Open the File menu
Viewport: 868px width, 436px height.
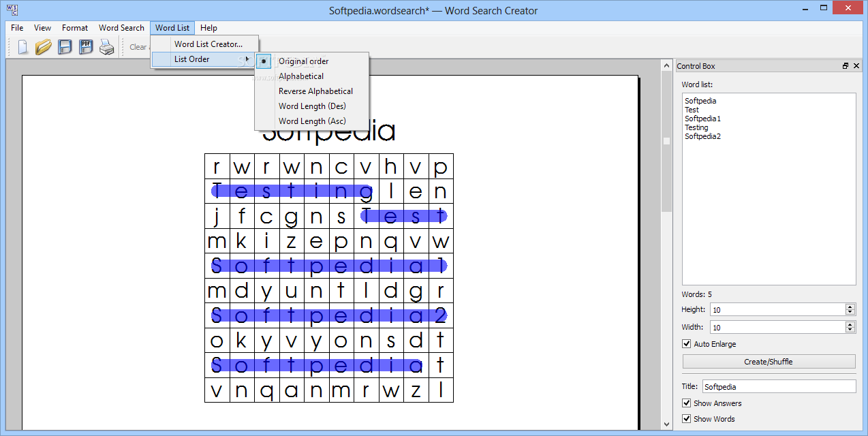coord(17,28)
